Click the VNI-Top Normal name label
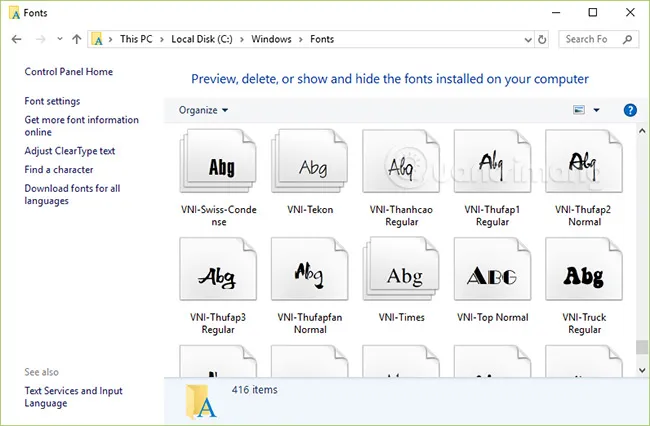This screenshot has height=426, width=650. click(x=492, y=317)
